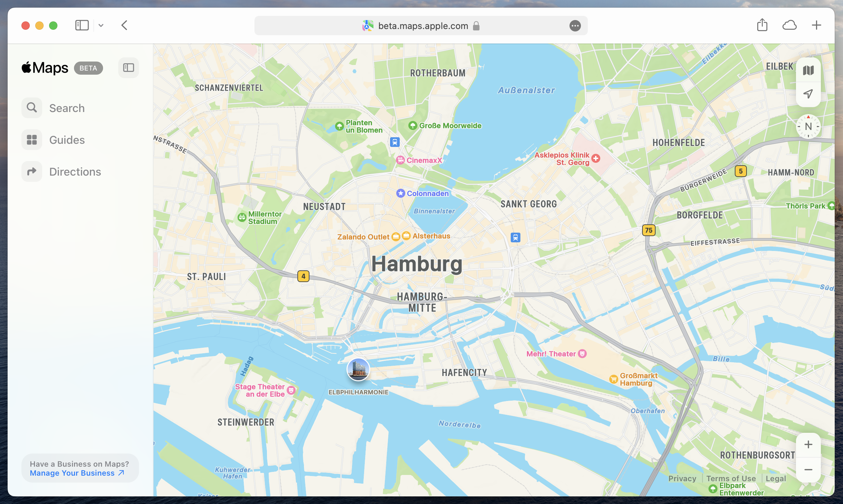
Task: Click the current location arrow icon
Action: tap(808, 94)
